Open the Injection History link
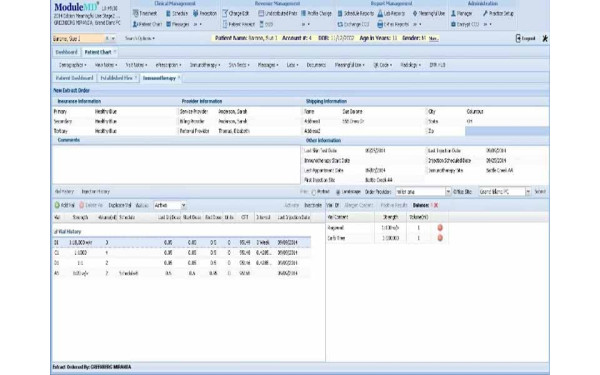The height and width of the screenshot is (375, 600). pos(96,192)
